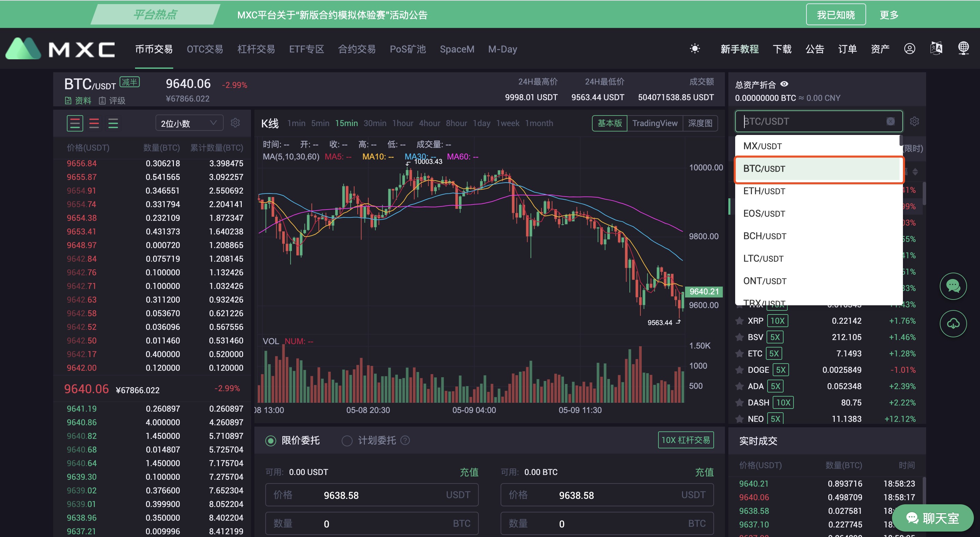Image resolution: width=980 pixels, height=537 pixels.
Task: Clear the pair search field
Action: click(891, 121)
